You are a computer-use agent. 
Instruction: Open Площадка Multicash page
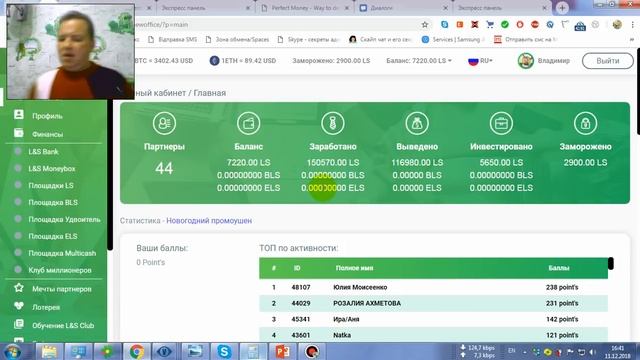(62, 253)
